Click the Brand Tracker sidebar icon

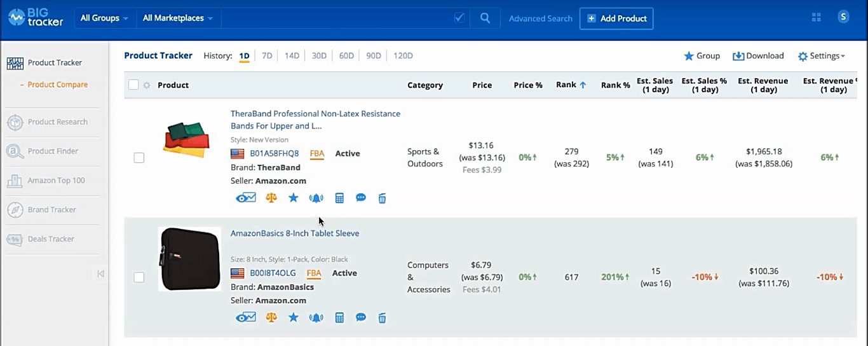15,210
